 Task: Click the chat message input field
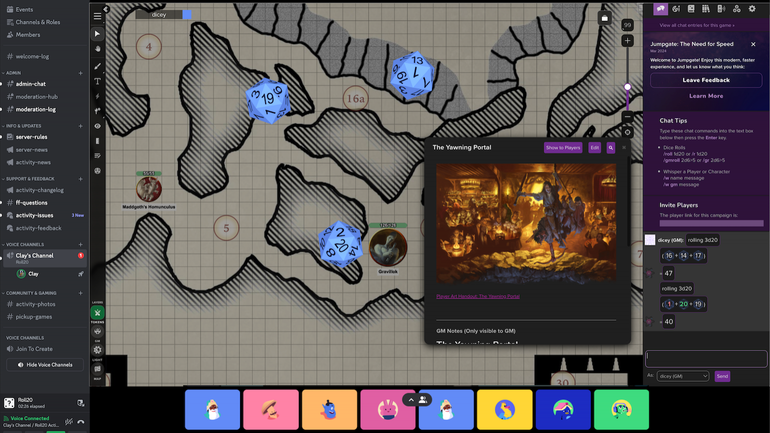706,357
